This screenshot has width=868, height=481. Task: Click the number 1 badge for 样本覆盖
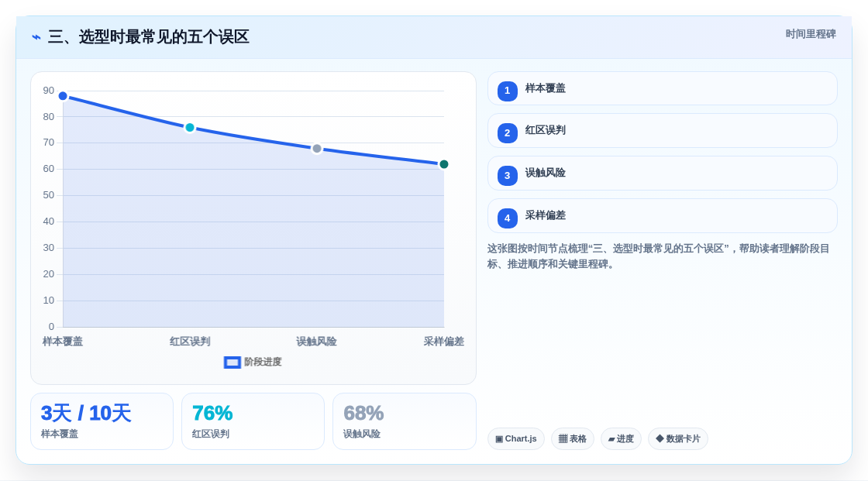[x=507, y=91]
